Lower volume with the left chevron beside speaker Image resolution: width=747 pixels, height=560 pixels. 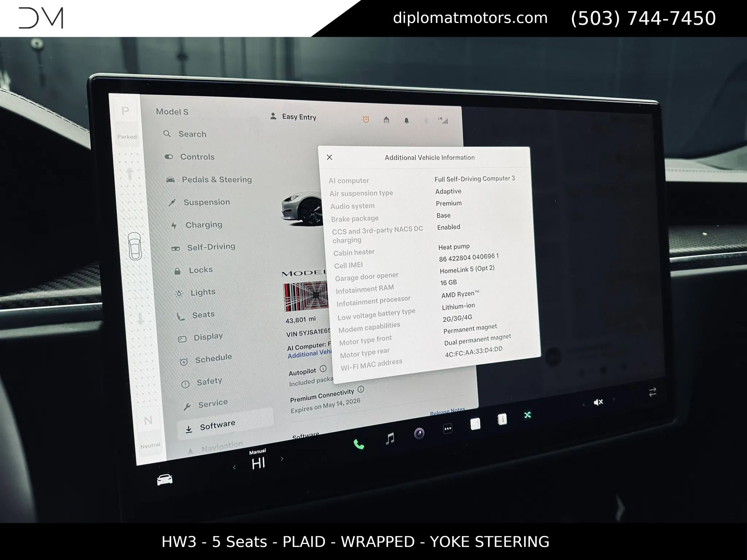(584, 405)
